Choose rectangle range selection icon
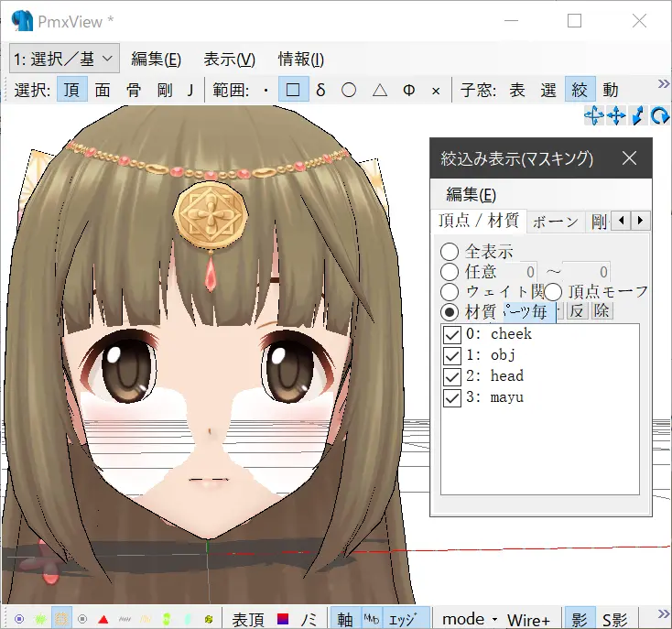672x629 pixels. (293, 90)
